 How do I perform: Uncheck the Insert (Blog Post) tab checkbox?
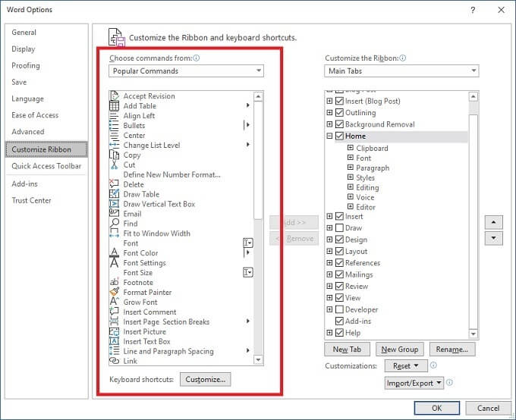(339, 101)
